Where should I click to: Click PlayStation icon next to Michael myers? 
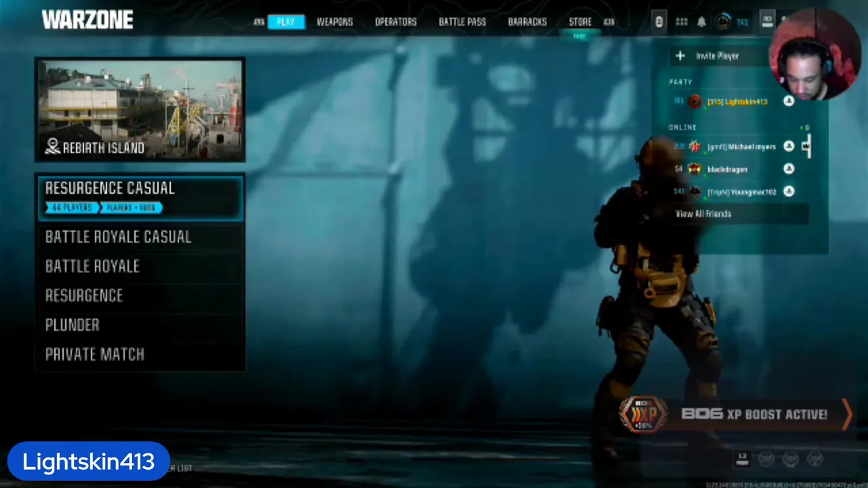pos(789,146)
